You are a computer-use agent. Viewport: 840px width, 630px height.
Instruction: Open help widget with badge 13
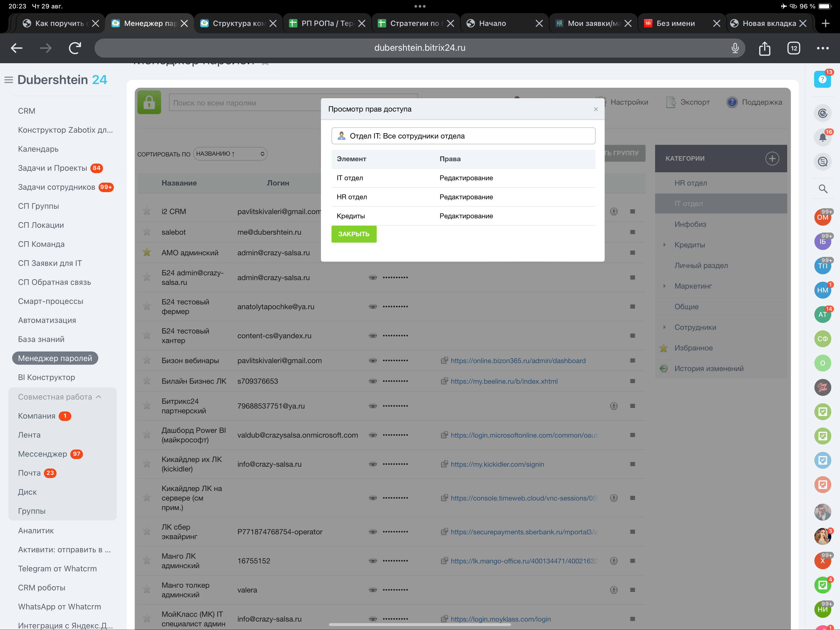[823, 80]
